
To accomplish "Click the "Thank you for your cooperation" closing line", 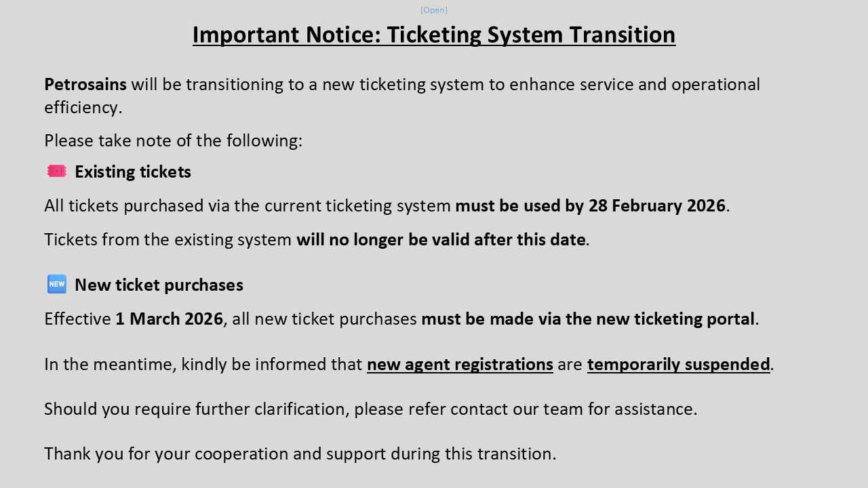I will [300, 453].
